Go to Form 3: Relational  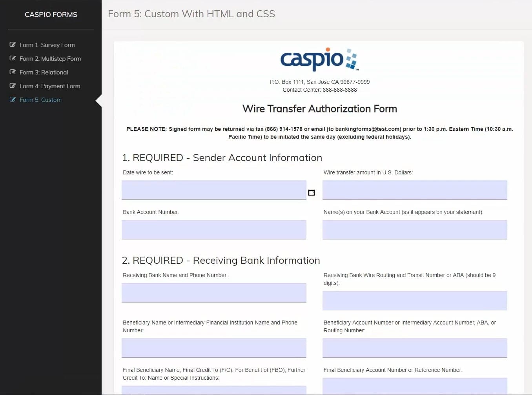(44, 72)
